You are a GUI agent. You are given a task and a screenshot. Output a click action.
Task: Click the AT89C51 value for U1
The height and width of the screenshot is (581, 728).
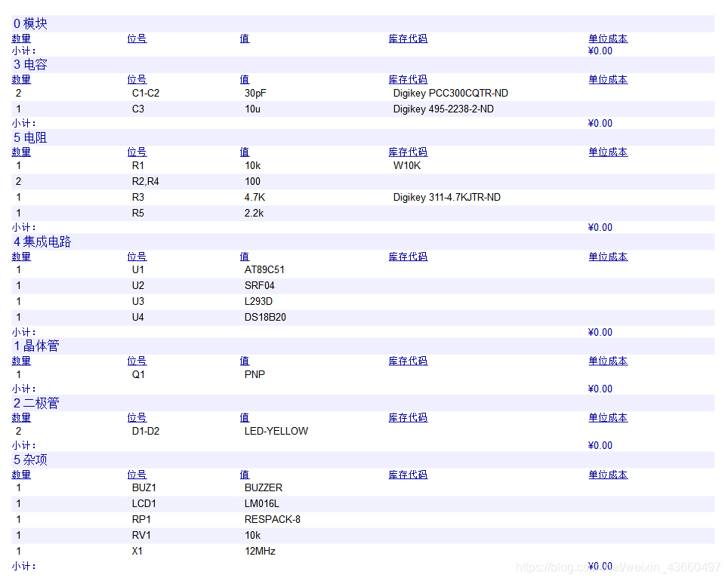264,269
